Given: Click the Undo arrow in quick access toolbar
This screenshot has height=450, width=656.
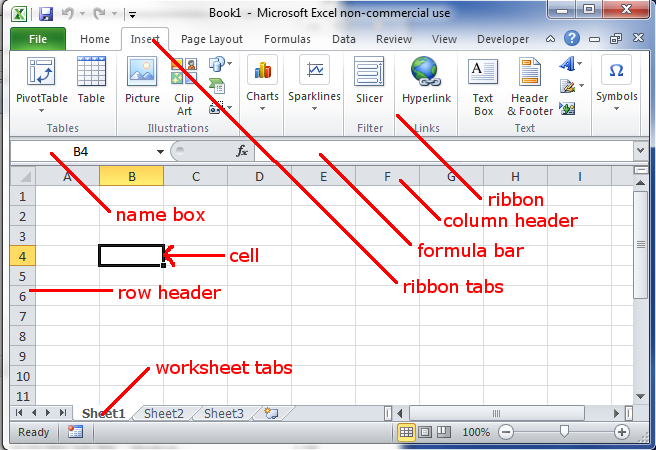Looking at the screenshot, I should coord(68,14).
